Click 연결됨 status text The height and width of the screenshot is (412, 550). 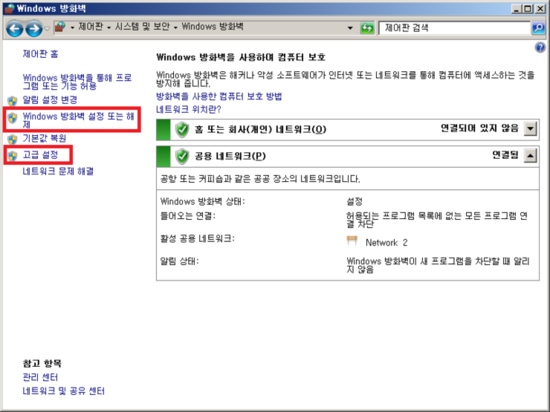click(505, 155)
